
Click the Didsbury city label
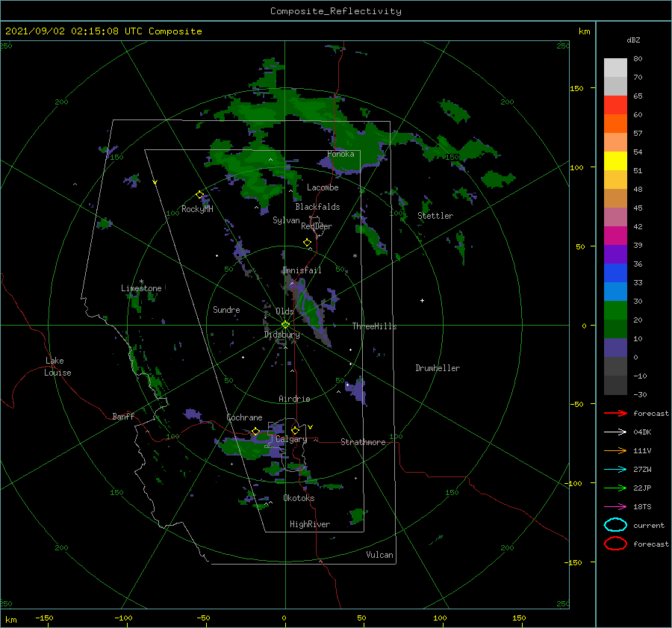pyautogui.click(x=281, y=335)
